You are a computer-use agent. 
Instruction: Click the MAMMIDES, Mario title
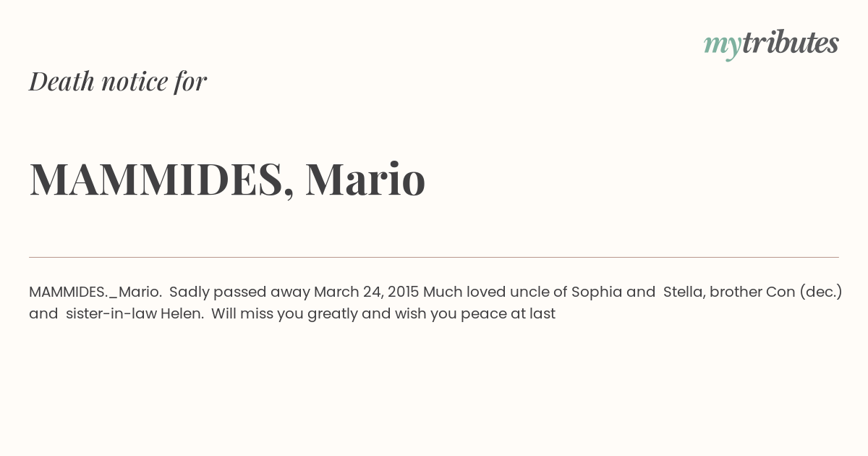coord(227,179)
